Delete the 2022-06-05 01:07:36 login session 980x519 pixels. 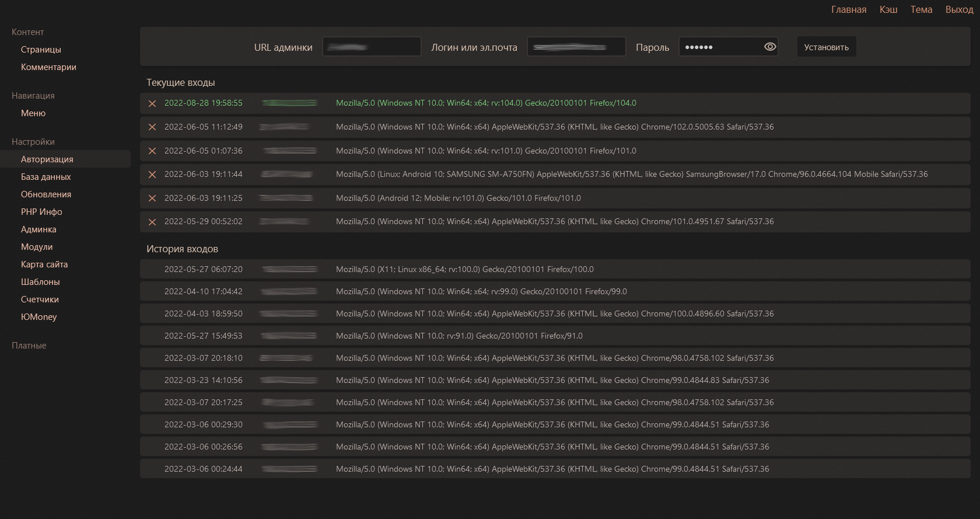(x=152, y=151)
